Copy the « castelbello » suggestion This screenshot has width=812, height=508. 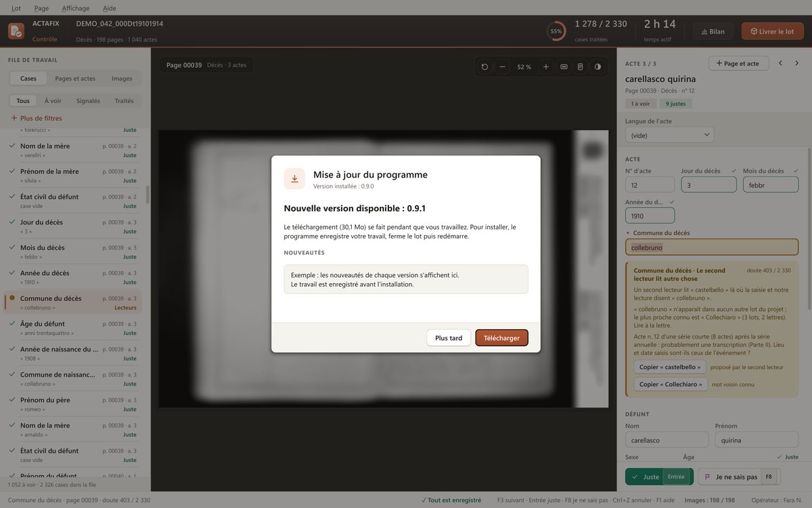click(670, 367)
